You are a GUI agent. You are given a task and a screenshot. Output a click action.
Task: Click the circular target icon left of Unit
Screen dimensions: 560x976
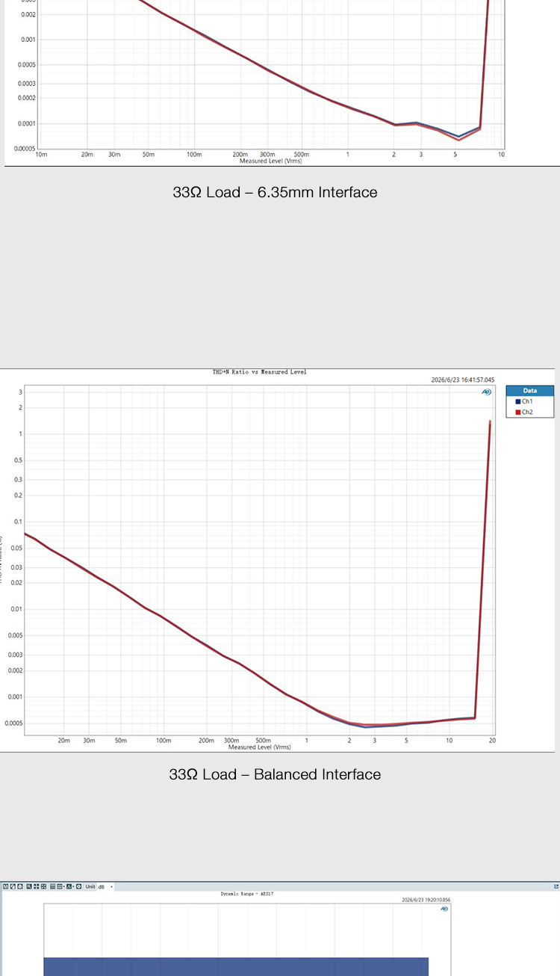pyautogui.click(x=78, y=886)
